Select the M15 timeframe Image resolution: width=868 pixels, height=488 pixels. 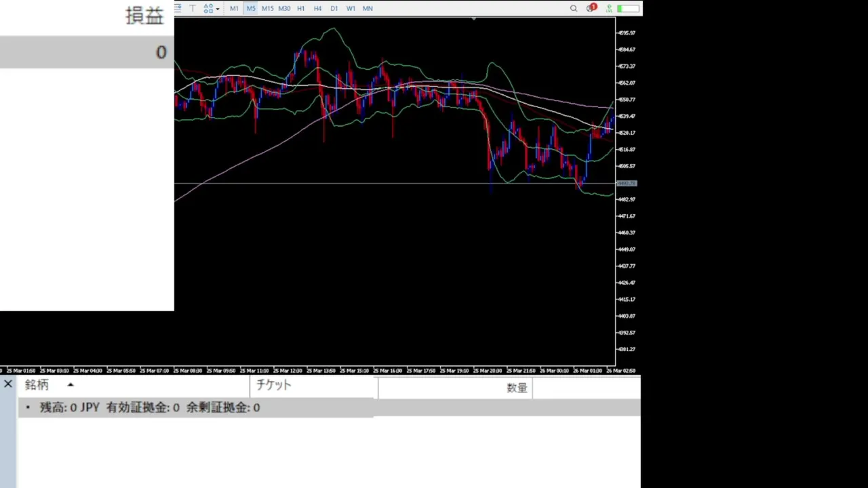click(267, 8)
